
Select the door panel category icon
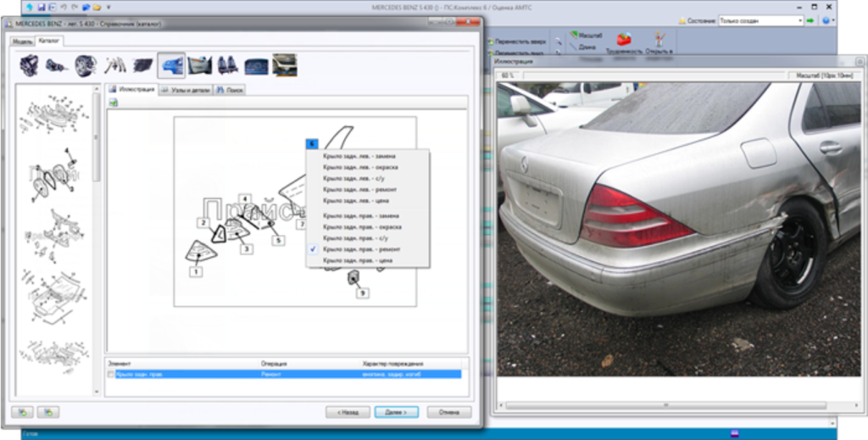pos(199,65)
